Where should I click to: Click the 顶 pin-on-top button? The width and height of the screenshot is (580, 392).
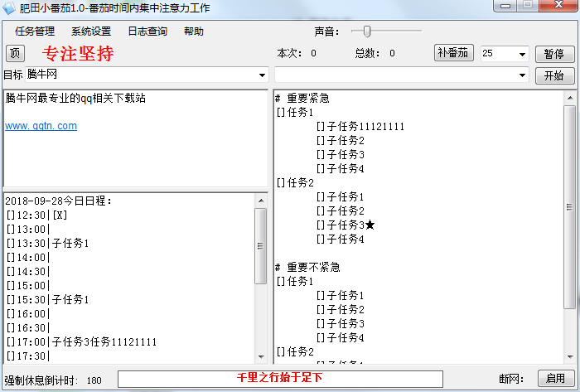(15, 53)
